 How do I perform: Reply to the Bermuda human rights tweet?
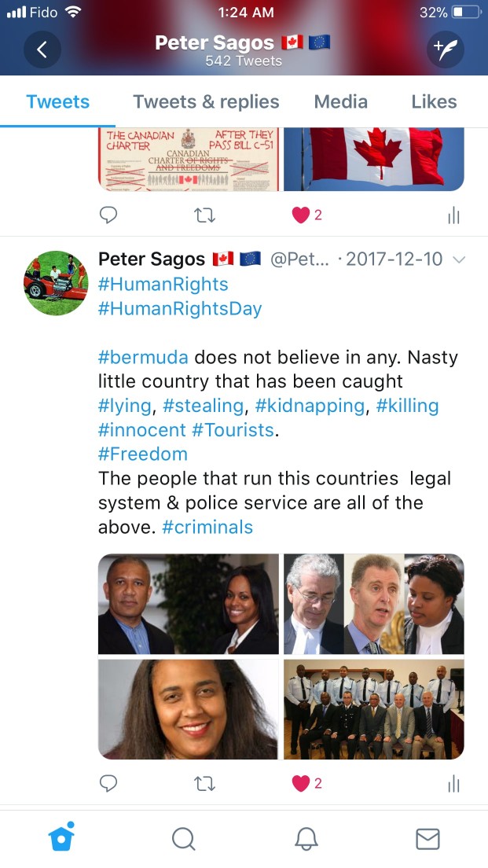click(x=108, y=783)
